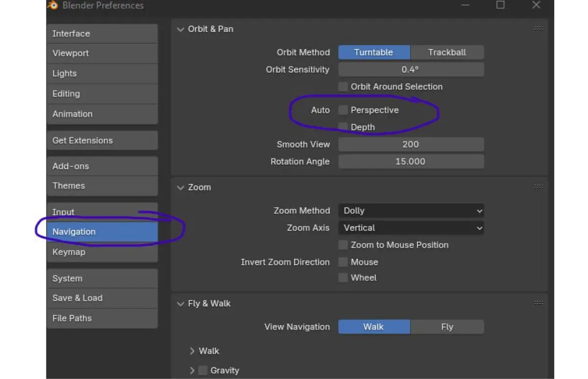The image size is (588, 379).
Task: Collapse the Orbit & Pan section
Action: (181, 29)
